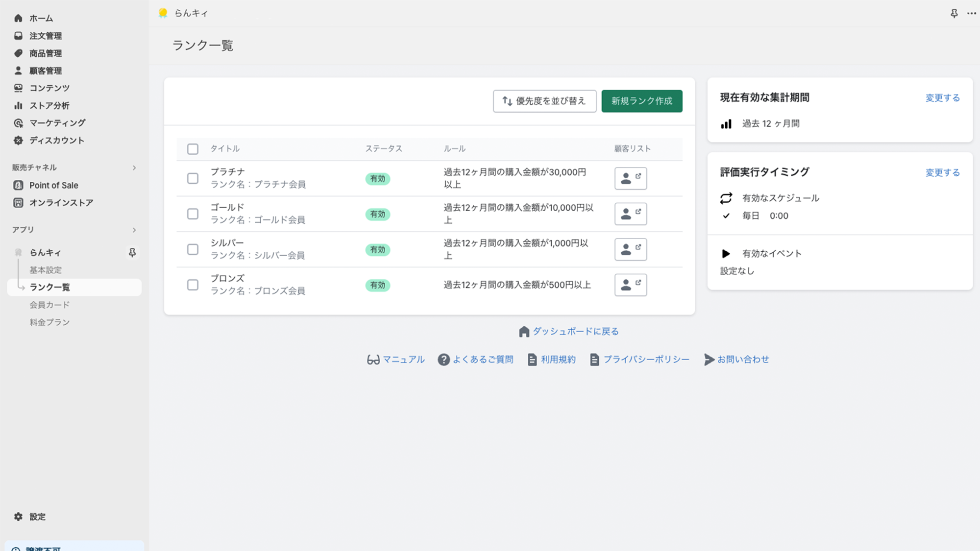
Task: Click the オンラインストア storefront icon
Action: [x=18, y=203]
